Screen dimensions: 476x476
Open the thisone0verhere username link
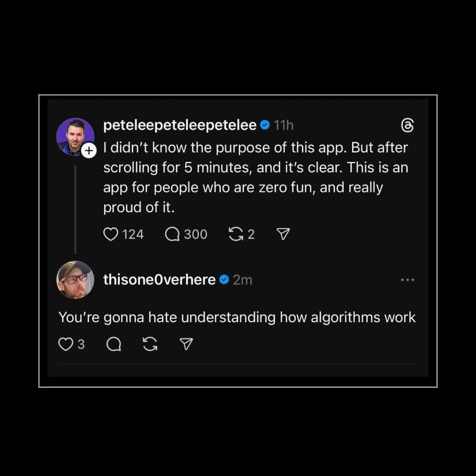coord(159,280)
